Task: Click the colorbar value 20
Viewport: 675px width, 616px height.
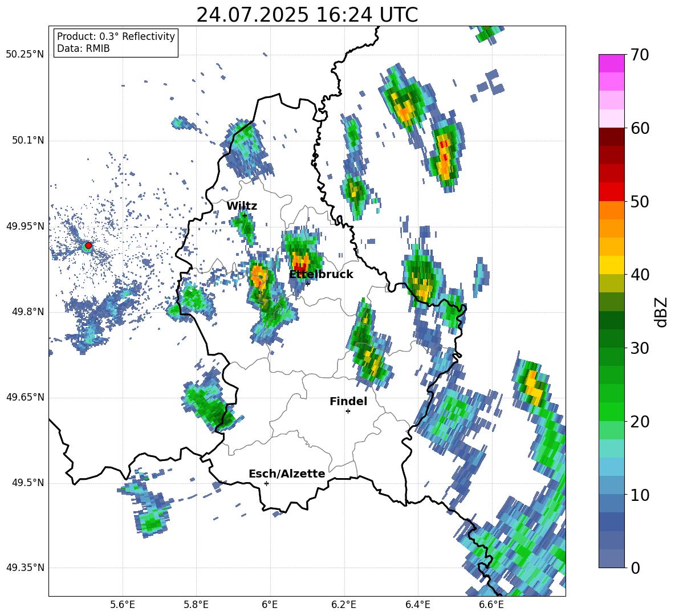Action: (x=640, y=422)
